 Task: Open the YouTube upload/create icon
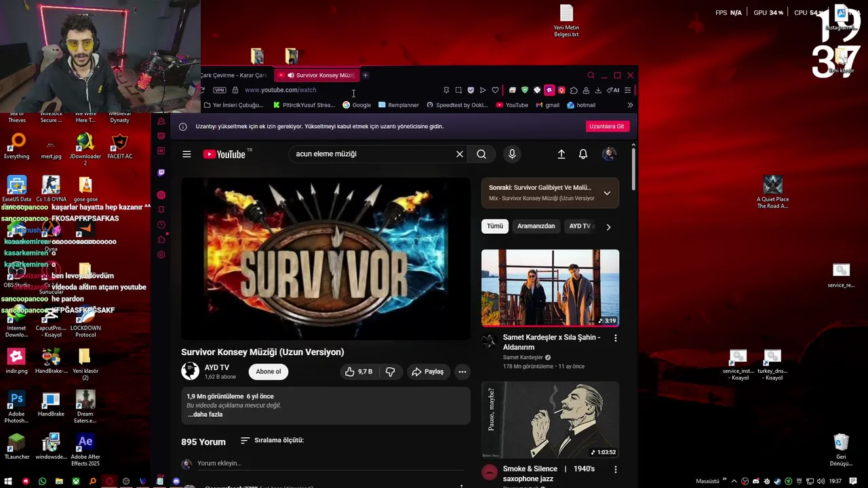561,154
